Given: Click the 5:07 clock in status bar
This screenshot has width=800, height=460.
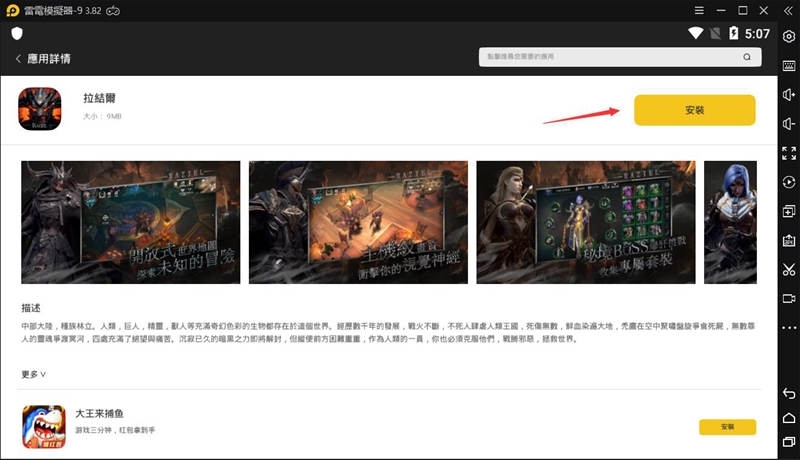Looking at the screenshot, I should click(x=757, y=34).
